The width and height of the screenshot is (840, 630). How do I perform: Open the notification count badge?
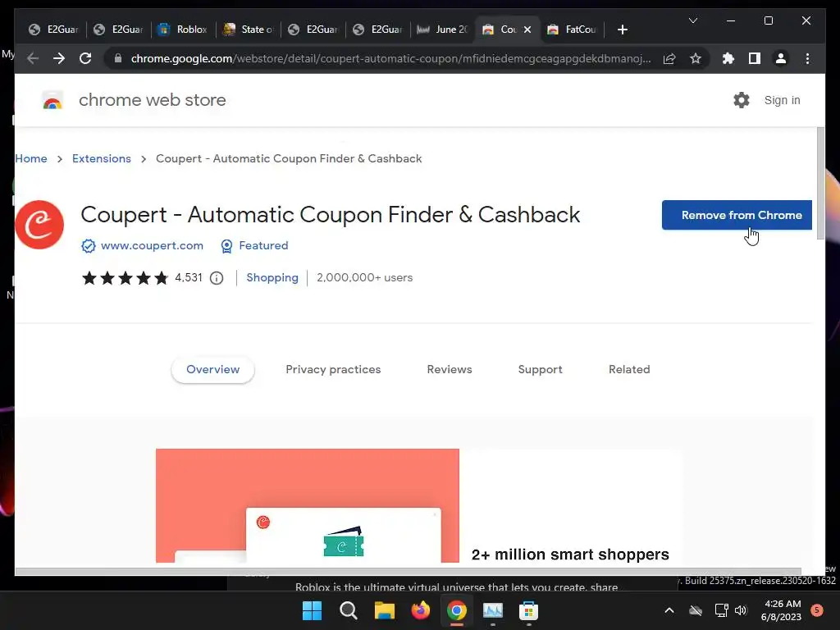click(x=817, y=610)
